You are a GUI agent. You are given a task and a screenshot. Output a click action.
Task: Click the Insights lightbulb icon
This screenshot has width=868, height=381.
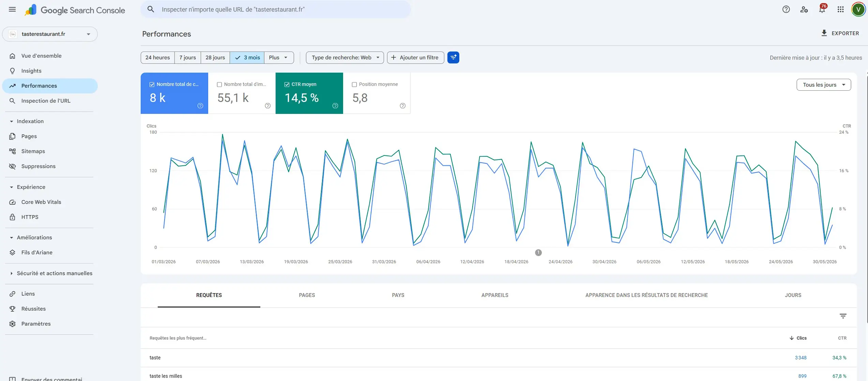(x=12, y=71)
